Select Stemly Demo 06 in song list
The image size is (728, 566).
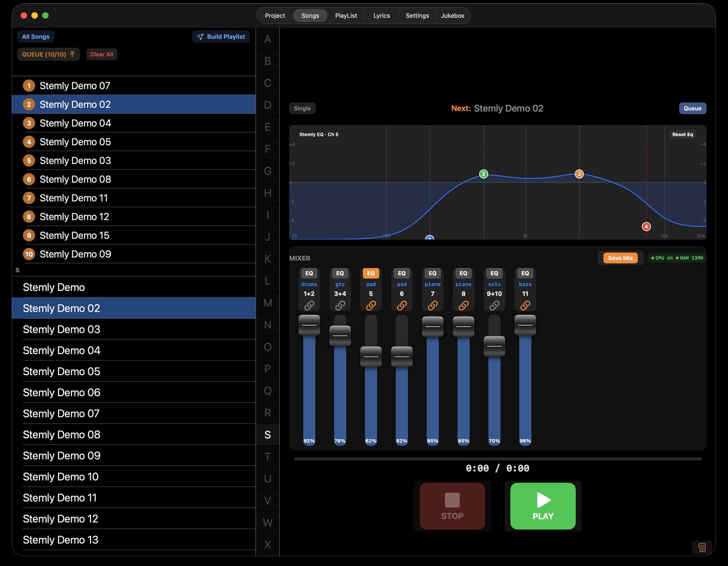[134, 393]
